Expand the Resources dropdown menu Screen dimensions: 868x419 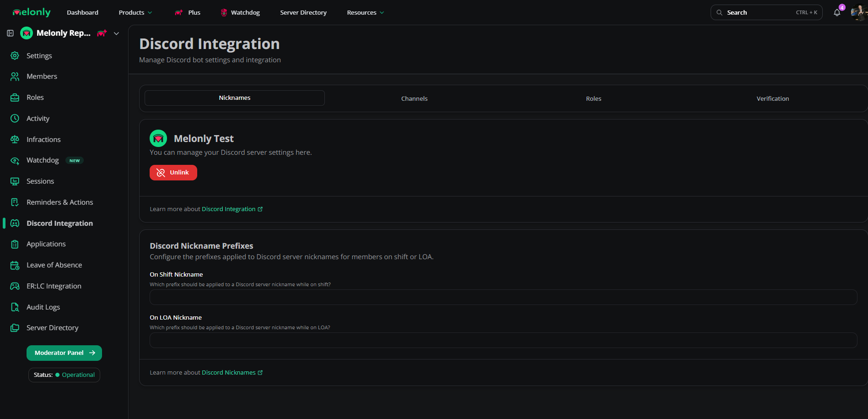pyautogui.click(x=366, y=12)
